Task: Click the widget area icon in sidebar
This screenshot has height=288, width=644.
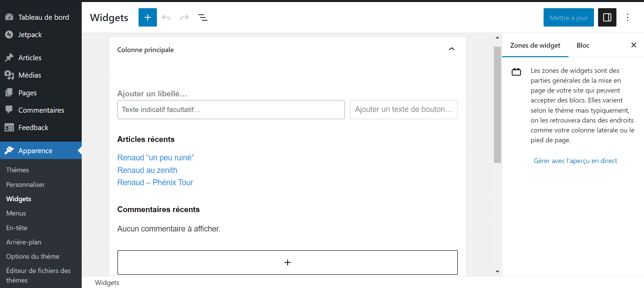Action: tap(516, 72)
